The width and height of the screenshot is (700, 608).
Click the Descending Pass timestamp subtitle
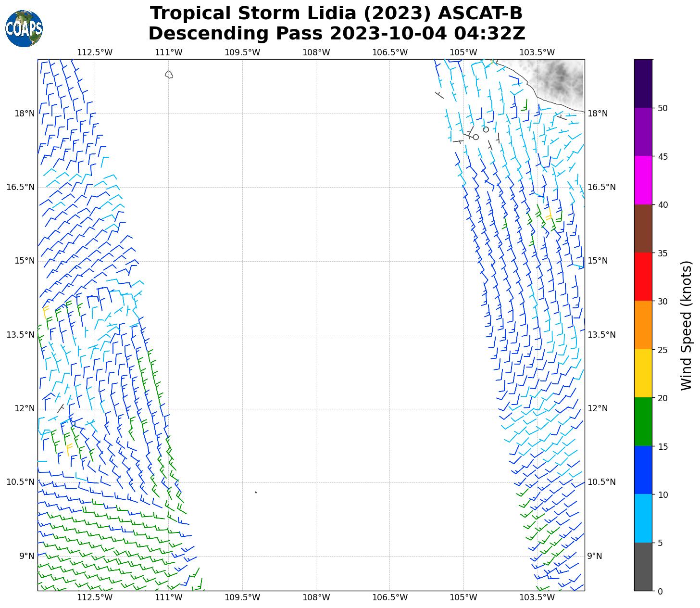(x=336, y=34)
